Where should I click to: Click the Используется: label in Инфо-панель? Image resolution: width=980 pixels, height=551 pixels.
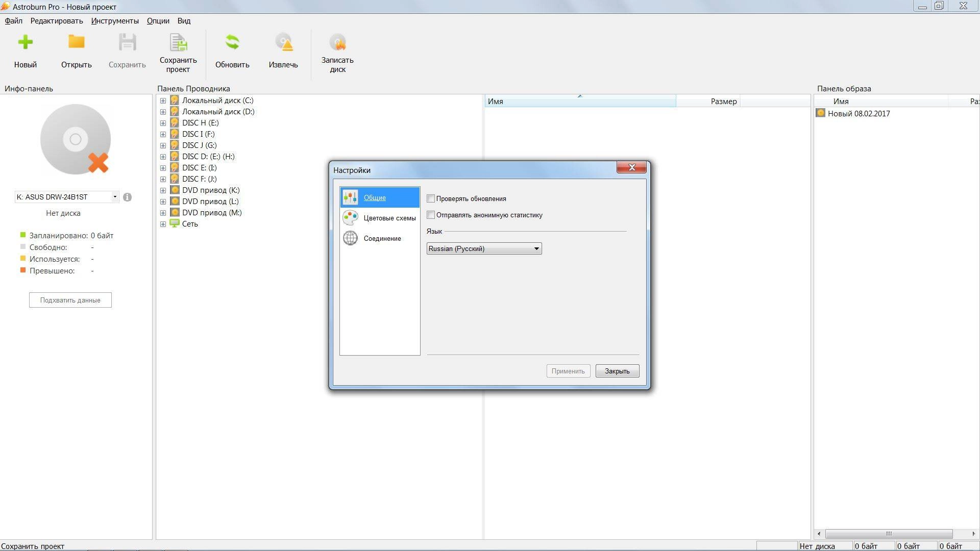pos(55,259)
